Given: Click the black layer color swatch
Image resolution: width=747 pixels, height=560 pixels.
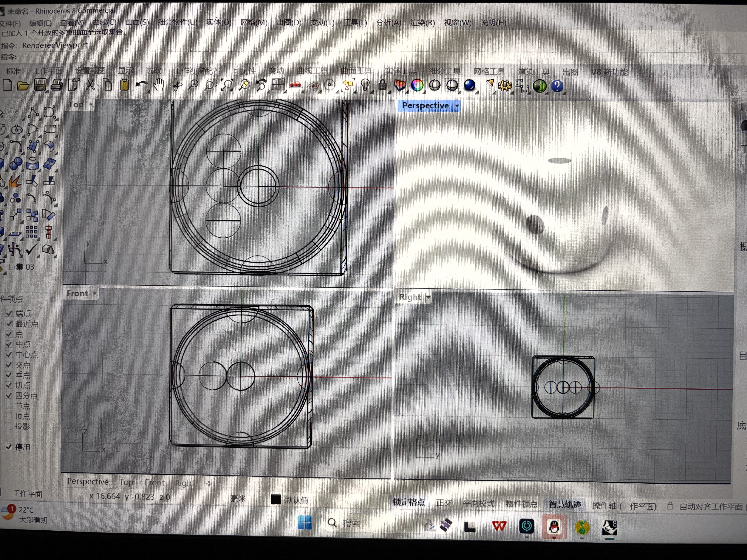Looking at the screenshot, I should 276,499.
